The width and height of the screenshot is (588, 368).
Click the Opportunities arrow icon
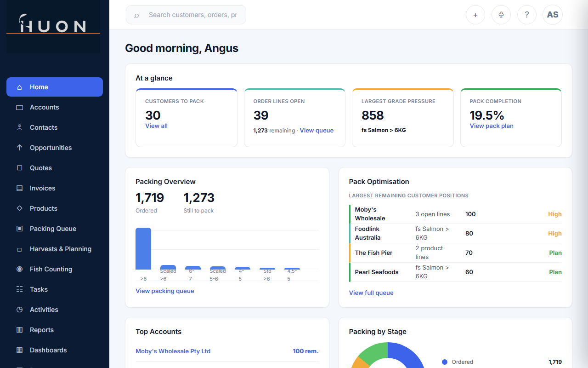click(x=19, y=148)
